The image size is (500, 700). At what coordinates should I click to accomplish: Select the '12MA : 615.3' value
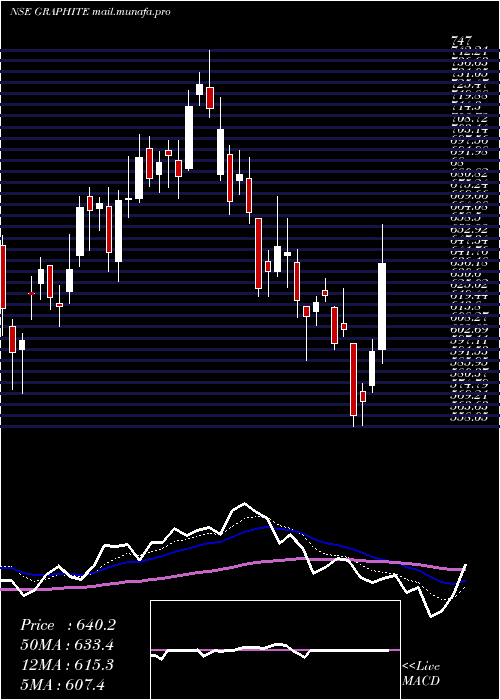point(67,665)
